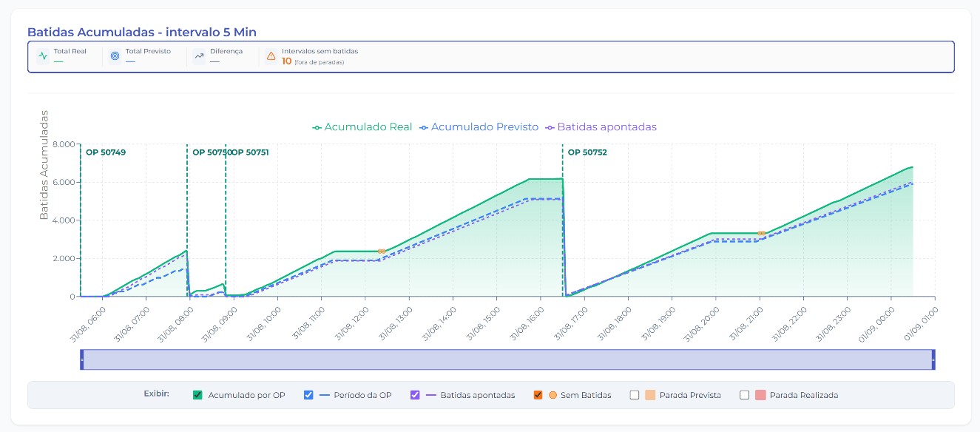980x432 pixels.
Task: Click the left handle of the time range slider
Action: click(x=81, y=360)
